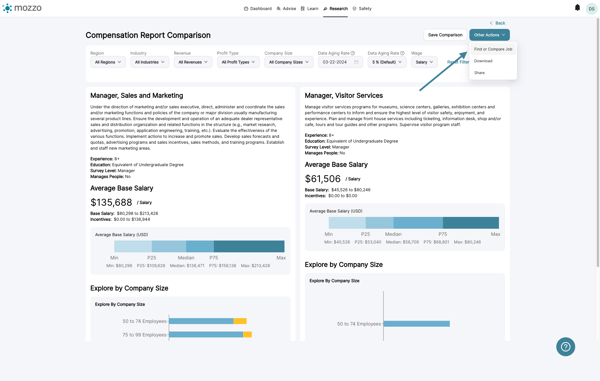
Task: Click the 50 to 74 Employees bar in Visitor Services
Action: coord(416,324)
